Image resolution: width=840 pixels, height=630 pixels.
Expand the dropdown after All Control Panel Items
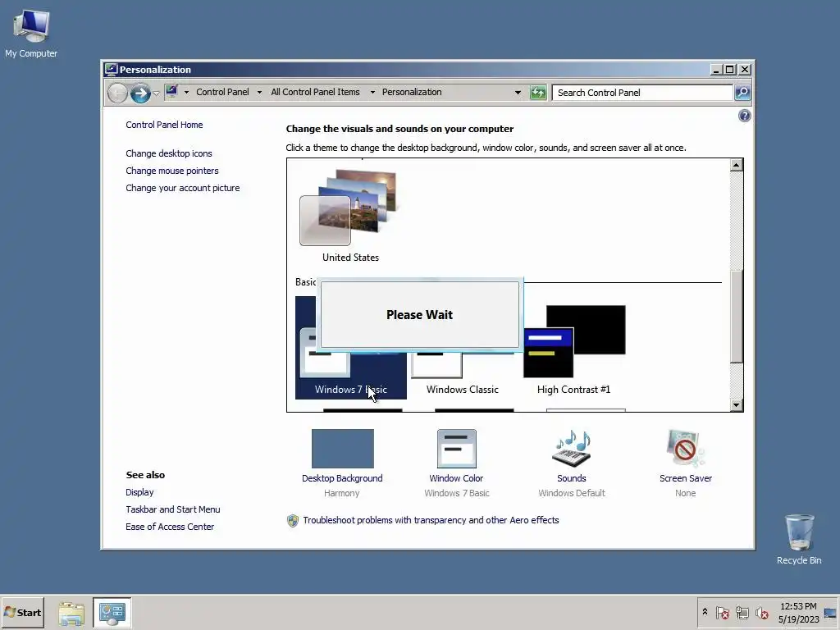pyautogui.click(x=372, y=92)
